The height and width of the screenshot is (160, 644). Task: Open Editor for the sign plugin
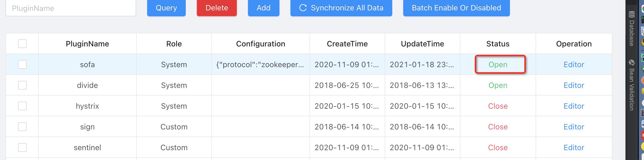(x=574, y=127)
